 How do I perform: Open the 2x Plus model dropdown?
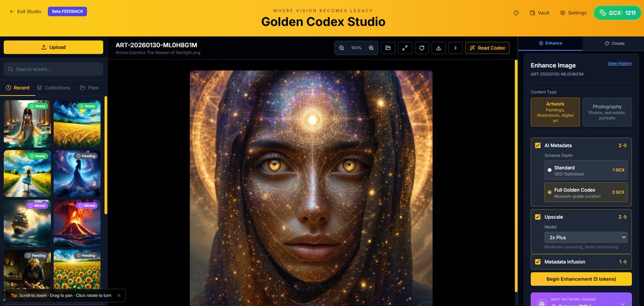coord(586,237)
